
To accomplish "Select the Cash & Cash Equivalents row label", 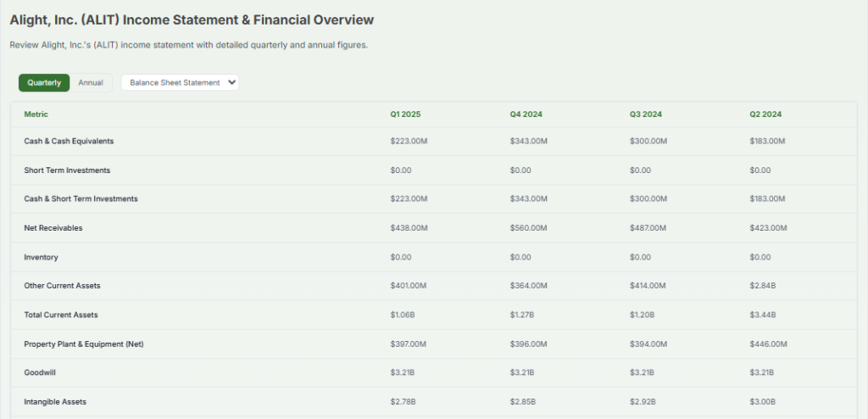I will coord(69,141).
